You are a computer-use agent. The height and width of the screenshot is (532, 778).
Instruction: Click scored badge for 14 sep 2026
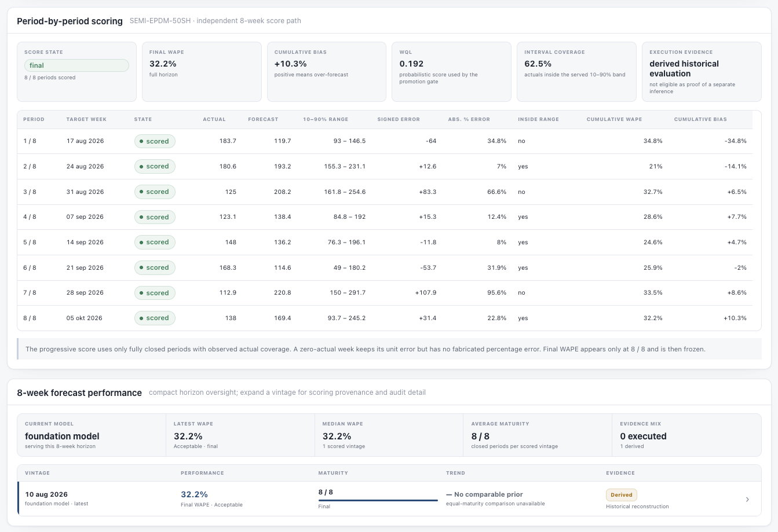(x=155, y=242)
